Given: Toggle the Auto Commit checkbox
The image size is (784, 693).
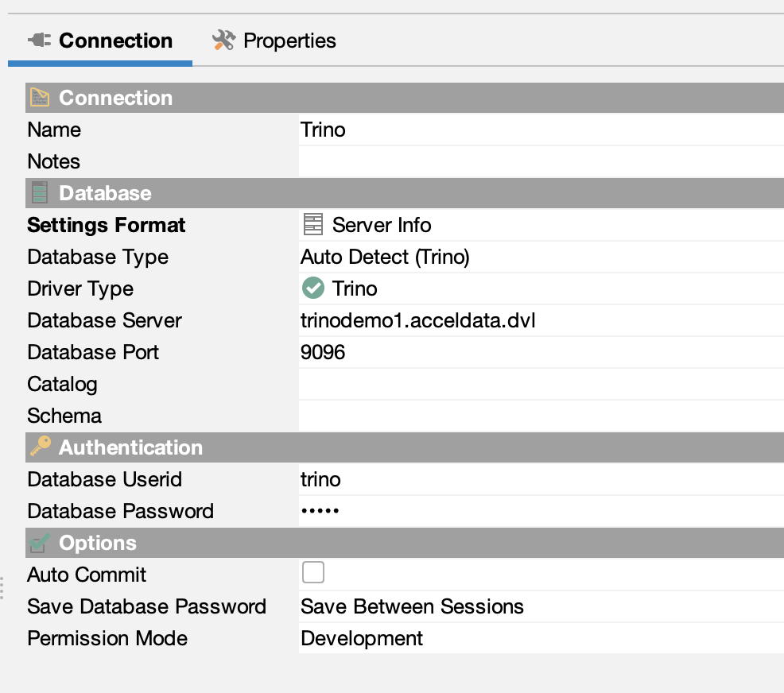Looking at the screenshot, I should [313, 572].
